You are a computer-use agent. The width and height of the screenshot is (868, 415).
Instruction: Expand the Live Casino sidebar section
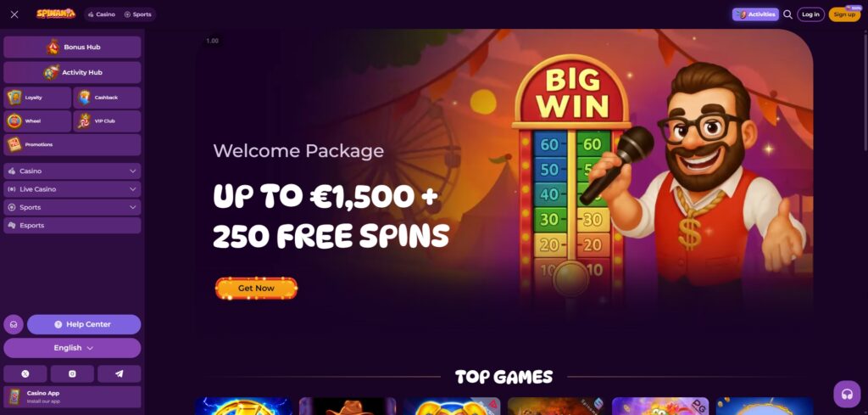pos(72,189)
